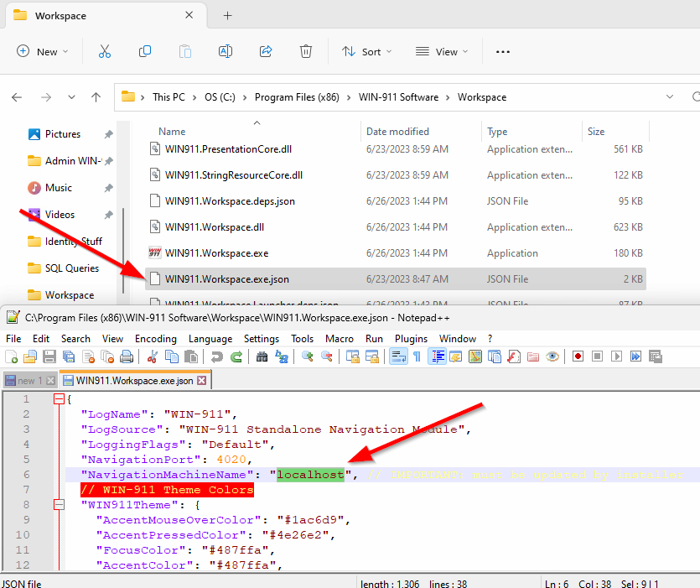Click the Delete trash can icon in Explorer
The width and height of the screenshot is (700, 588).
[x=306, y=52]
